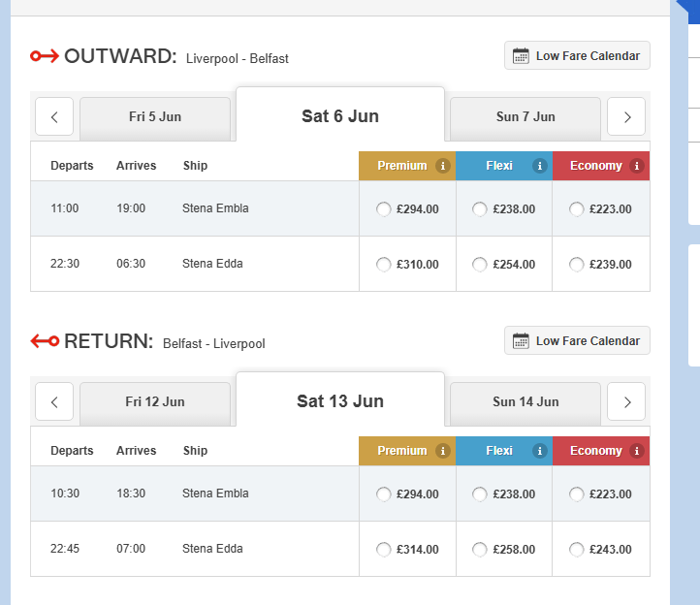
Task: Go to next outward dates arrow
Action: (x=626, y=117)
